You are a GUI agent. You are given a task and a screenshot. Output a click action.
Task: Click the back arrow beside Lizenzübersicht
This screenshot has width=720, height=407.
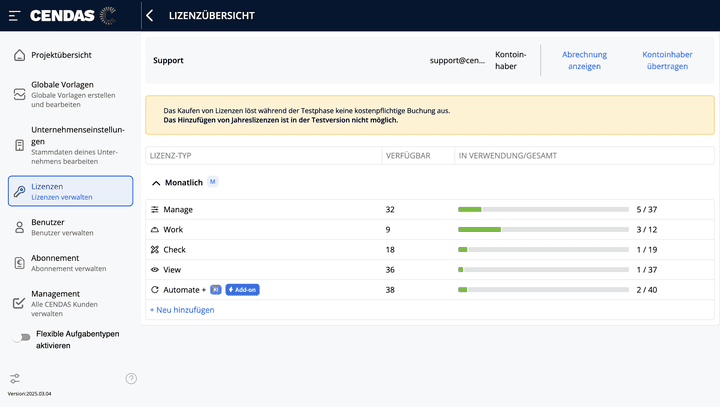click(149, 16)
